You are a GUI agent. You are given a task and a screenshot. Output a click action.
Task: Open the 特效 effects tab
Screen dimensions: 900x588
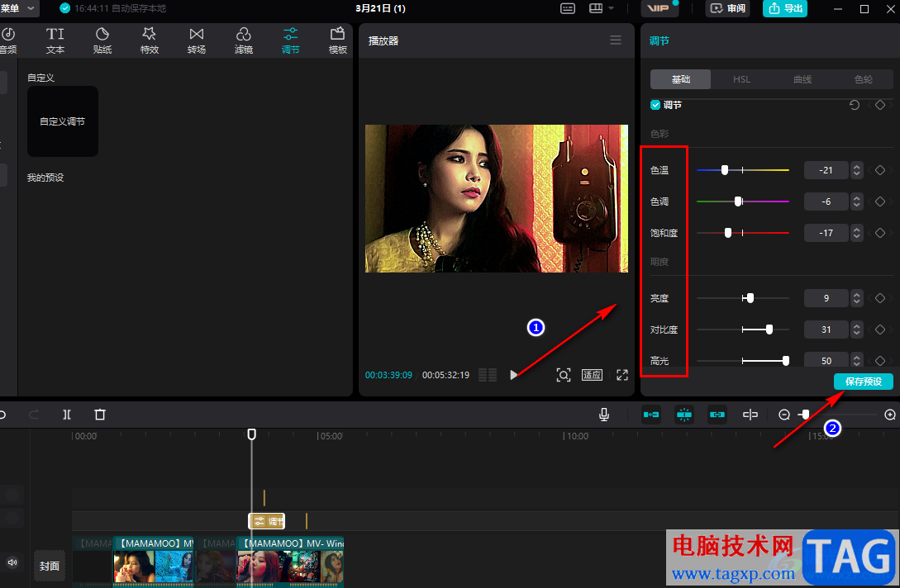[150, 40]
